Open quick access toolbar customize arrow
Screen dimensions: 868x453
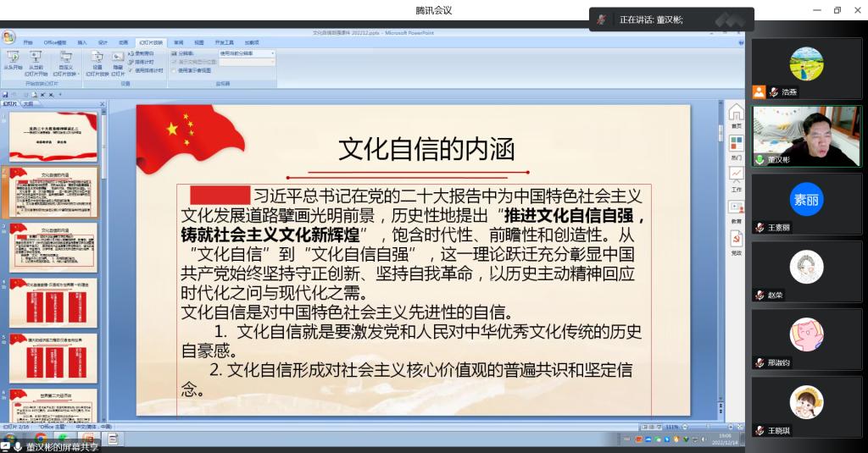(x=60, y=95)
